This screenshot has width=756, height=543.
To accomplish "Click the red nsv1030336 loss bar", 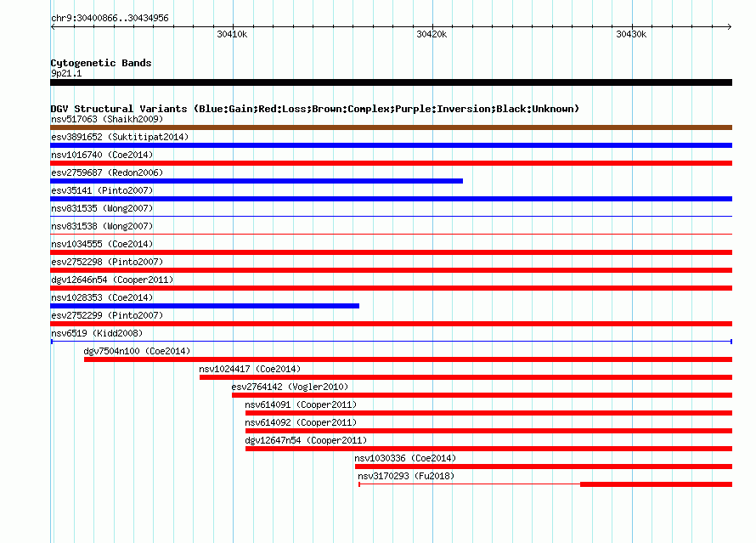I will click(x=544, y=467).
